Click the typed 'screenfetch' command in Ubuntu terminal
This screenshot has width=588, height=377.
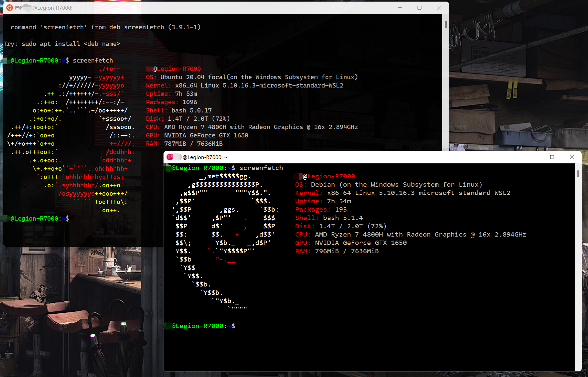coord(93,60)
